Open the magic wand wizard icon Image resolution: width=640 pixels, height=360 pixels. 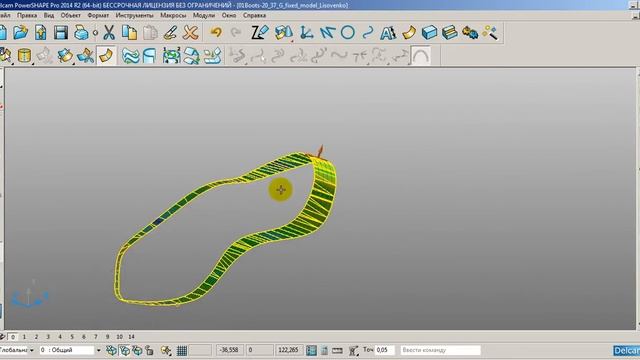490,33
